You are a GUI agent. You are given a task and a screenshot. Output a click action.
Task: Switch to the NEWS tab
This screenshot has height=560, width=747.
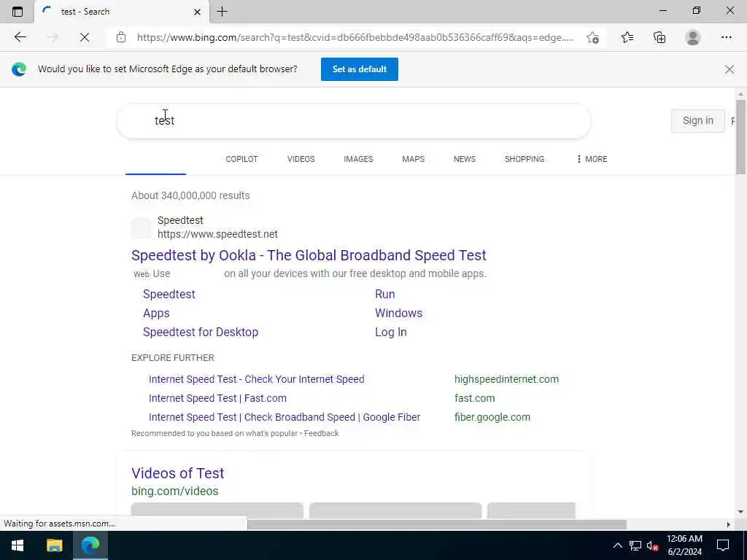coord(465,159)
